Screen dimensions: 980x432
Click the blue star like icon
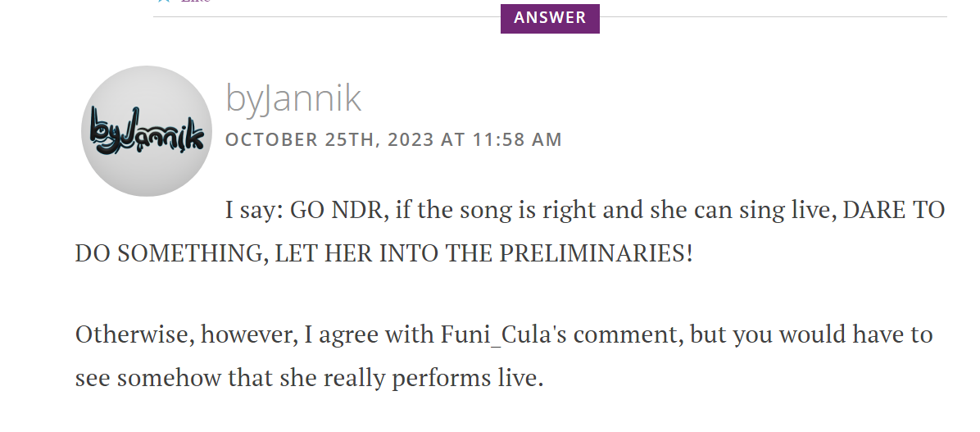tap(164, 2)
